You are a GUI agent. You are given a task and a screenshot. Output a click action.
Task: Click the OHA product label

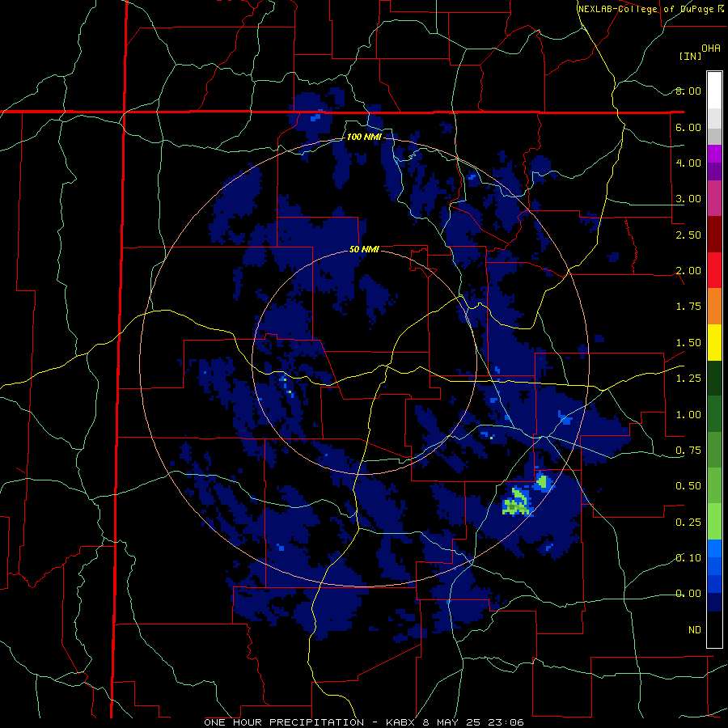pos(711,48)
